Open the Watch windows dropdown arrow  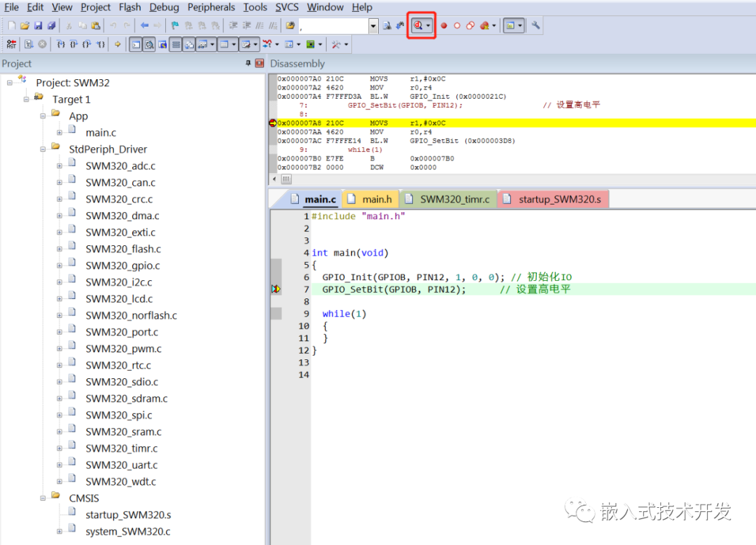(212, 44)
